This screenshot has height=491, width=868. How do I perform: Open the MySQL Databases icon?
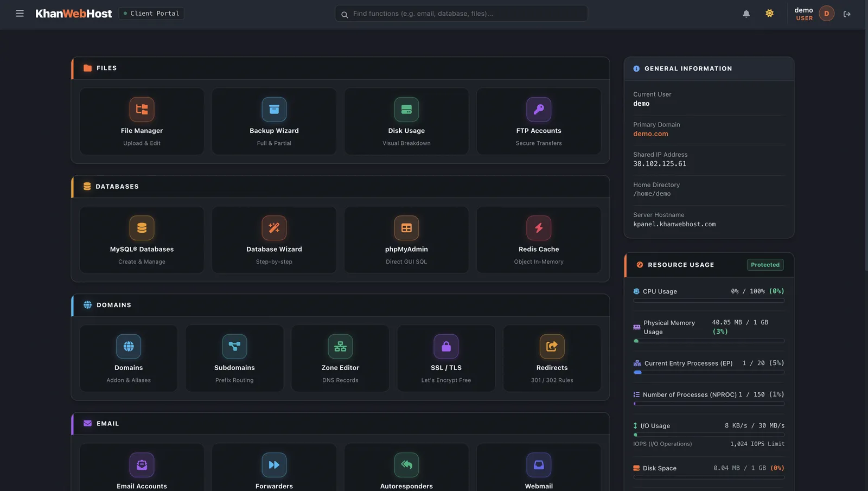[142, 228]
